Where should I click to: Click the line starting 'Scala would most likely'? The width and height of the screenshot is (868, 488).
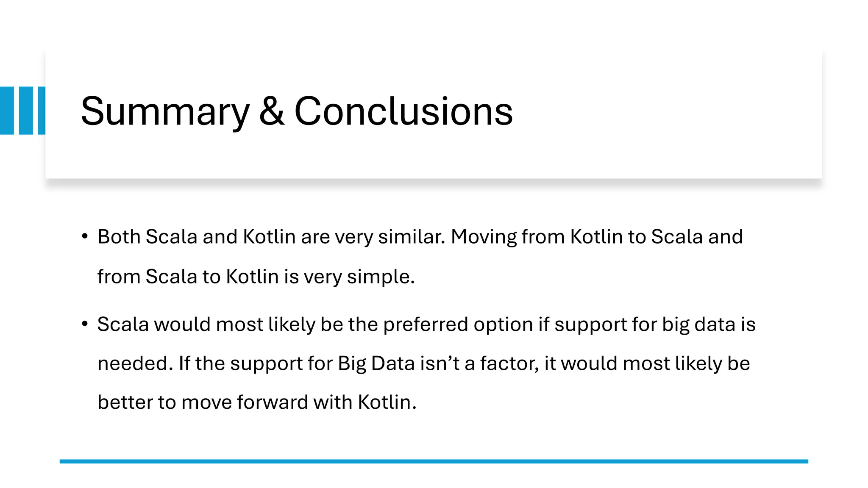pyautogui.click(x=426, y=324)
